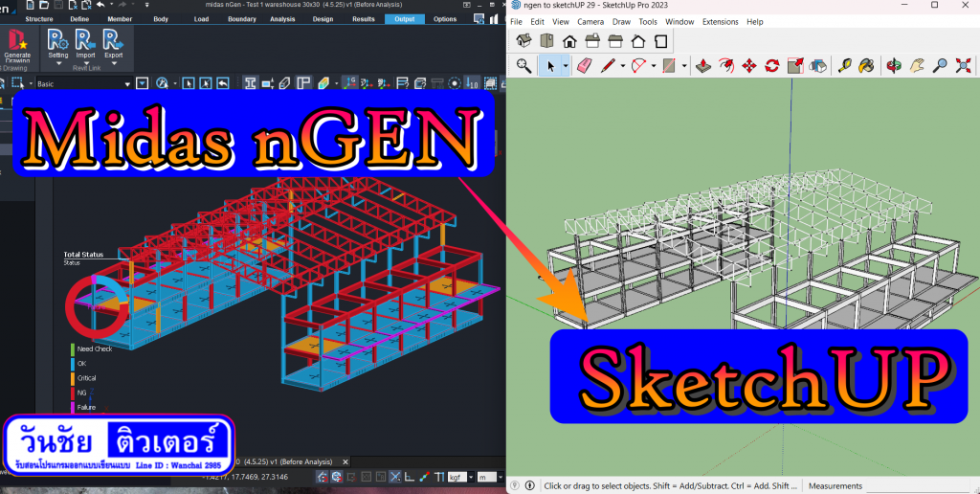Open the File menu in SketchUp
Image resolution: width=980 pixels, height=494 pixels.
pos(516,22)
